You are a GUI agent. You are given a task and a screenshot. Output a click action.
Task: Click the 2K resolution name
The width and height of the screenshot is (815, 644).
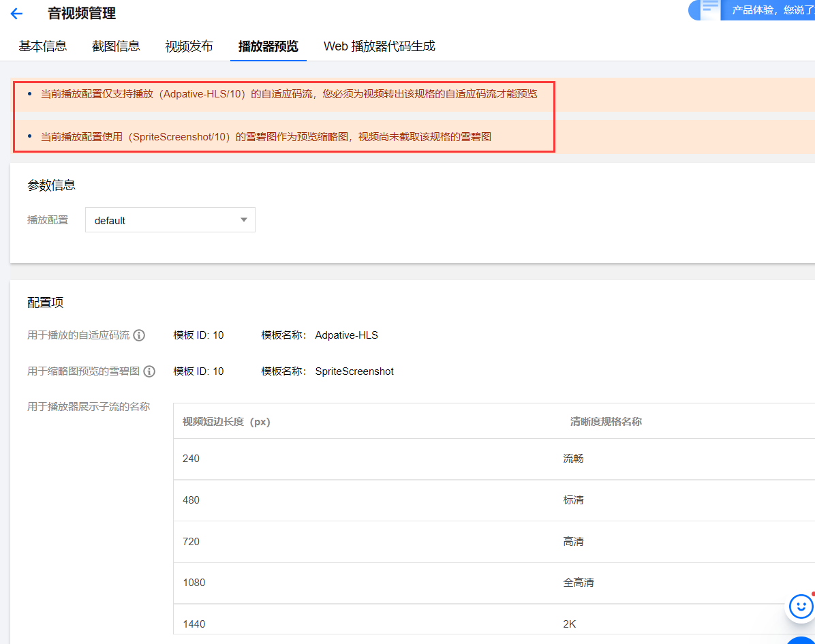coord(570,624)
